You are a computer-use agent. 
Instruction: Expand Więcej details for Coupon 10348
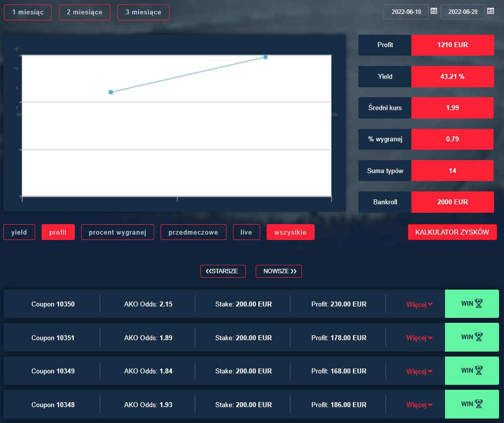coord(419,405)
